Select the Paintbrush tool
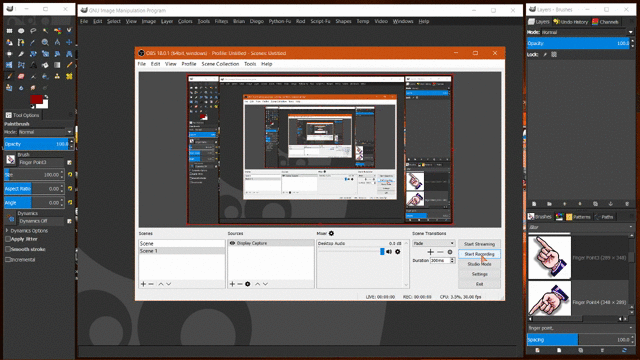Viewport: 640px width, 360px height. [x=9, y=76]
